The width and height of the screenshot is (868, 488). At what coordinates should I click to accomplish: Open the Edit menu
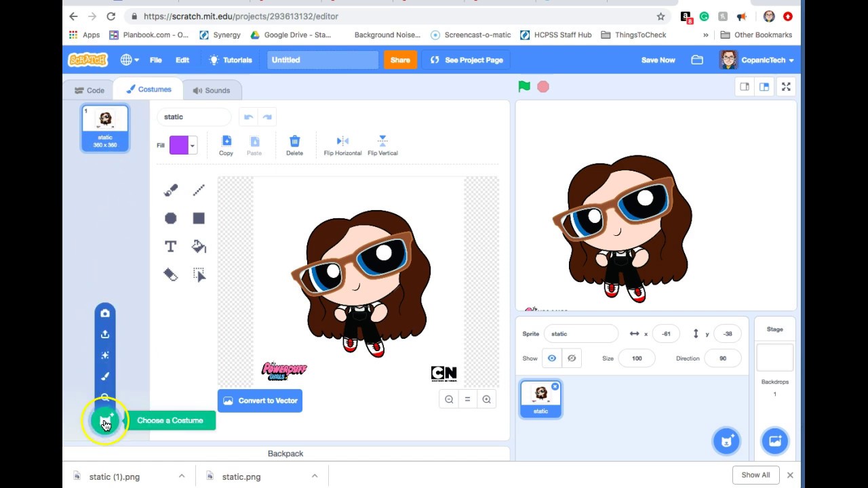[182, 60]
